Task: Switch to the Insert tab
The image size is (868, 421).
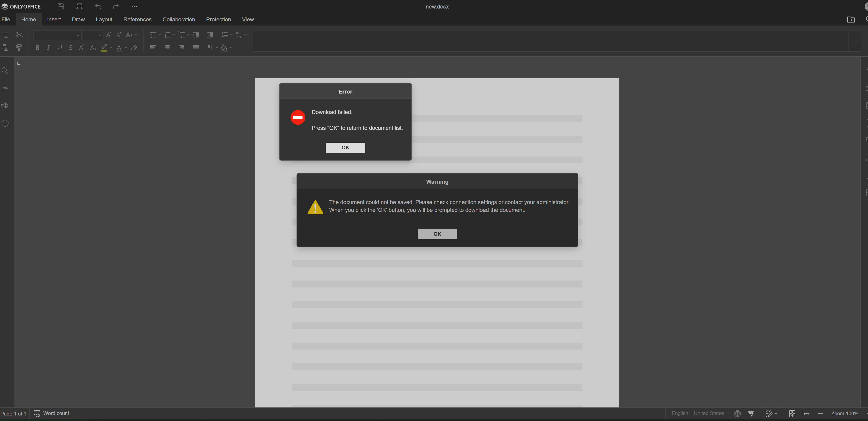Action: tap(54, 20)
